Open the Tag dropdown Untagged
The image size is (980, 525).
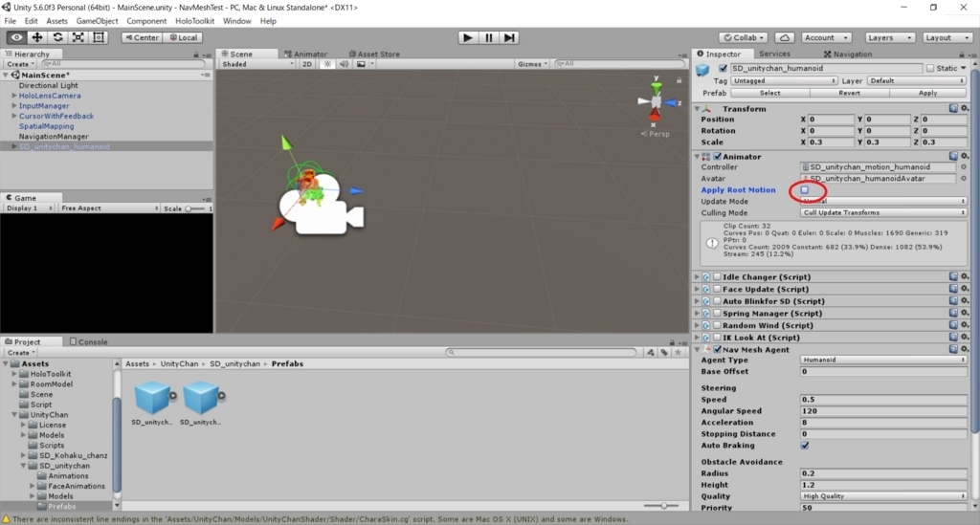[x=784, y=80]
